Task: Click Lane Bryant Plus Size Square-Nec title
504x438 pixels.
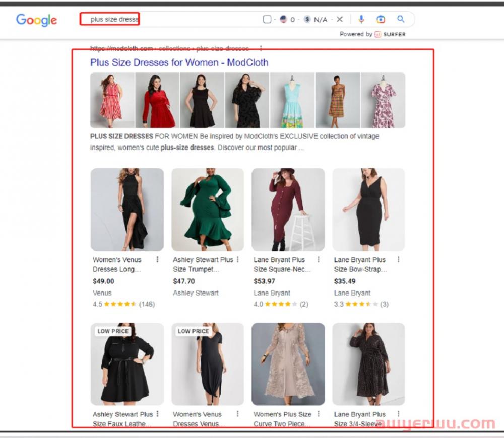Action: tap(282, 264)
